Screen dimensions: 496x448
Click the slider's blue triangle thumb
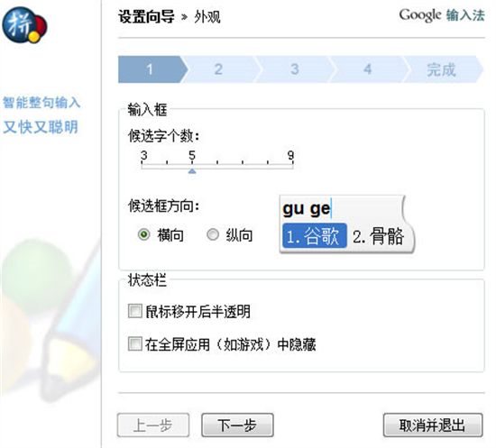(192, 171)
